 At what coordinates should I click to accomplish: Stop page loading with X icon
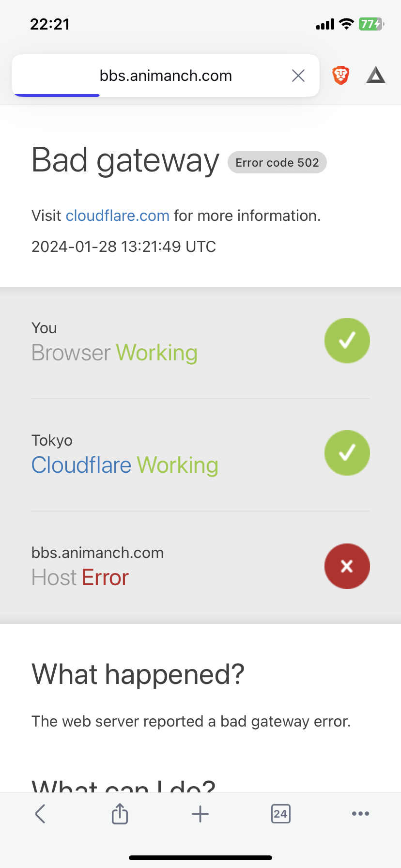(298, 76)
